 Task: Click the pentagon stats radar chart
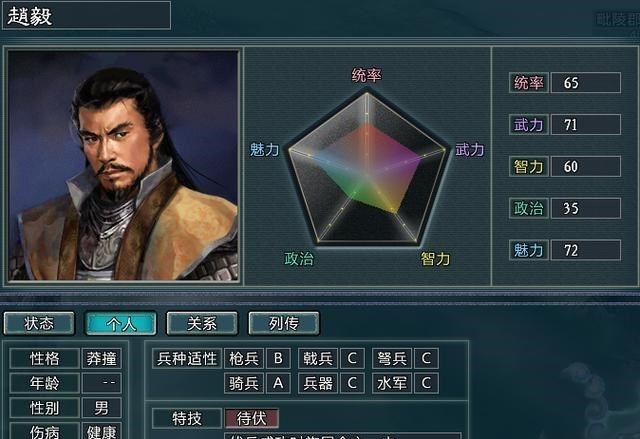367,167
